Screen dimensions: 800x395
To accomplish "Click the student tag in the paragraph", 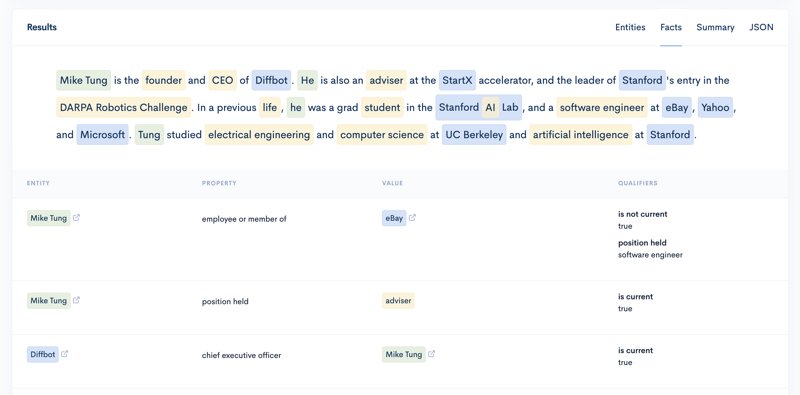I will [x=383, y=108].
